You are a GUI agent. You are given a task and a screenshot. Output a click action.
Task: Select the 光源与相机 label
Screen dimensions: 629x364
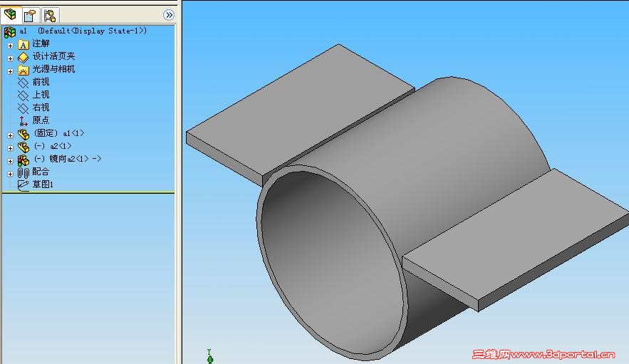click(x=53, y=69)
